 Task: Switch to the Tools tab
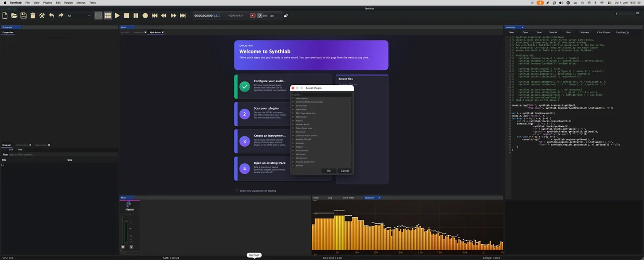(316, 198)
